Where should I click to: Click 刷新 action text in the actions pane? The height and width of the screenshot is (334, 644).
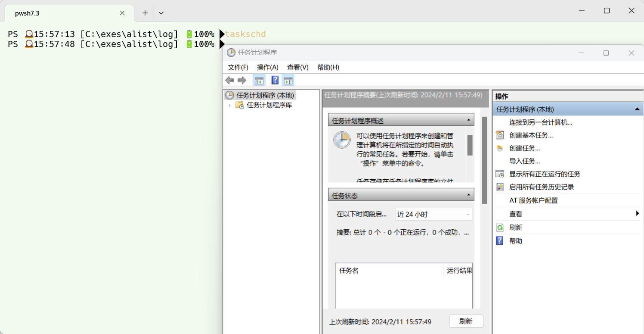[x=516, y=227]
